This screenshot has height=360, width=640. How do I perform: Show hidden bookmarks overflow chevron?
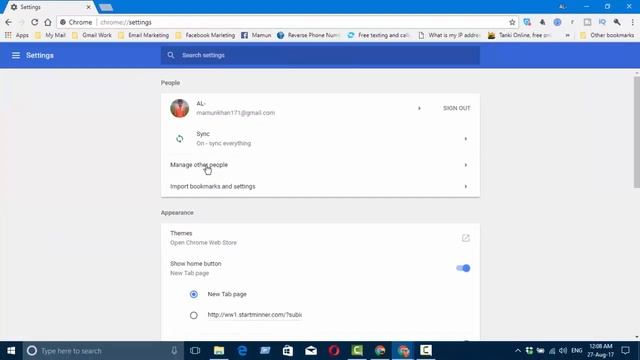[x=567, y=36]
